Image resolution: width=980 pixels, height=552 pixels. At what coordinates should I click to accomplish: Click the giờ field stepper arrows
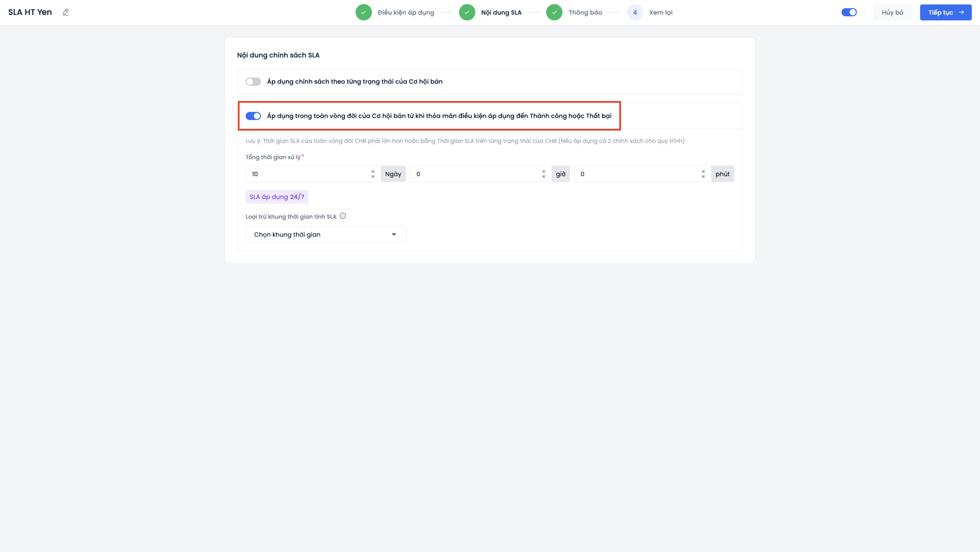544,174
